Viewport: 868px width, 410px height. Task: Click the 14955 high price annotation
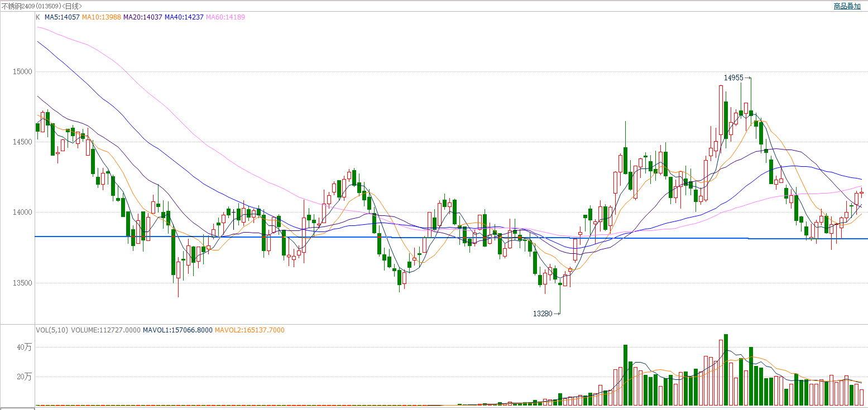click(733, 78)
